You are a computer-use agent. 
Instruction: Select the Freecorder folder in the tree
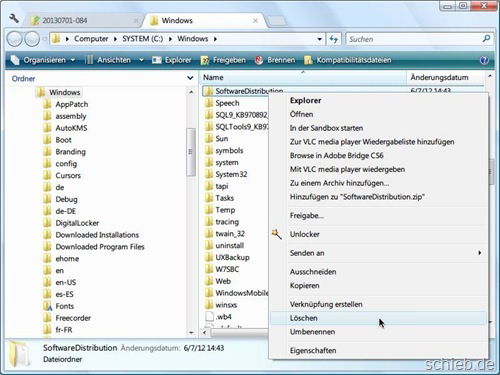pos(67,318)
